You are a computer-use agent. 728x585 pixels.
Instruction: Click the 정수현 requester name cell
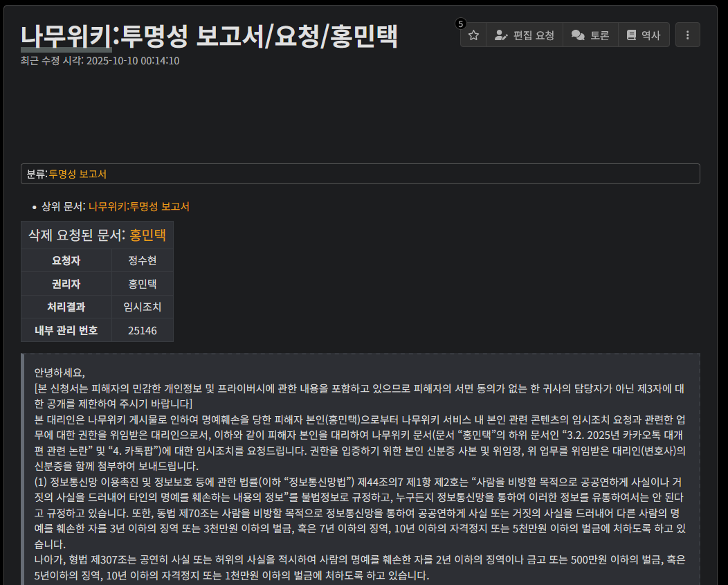click(143, 260)
